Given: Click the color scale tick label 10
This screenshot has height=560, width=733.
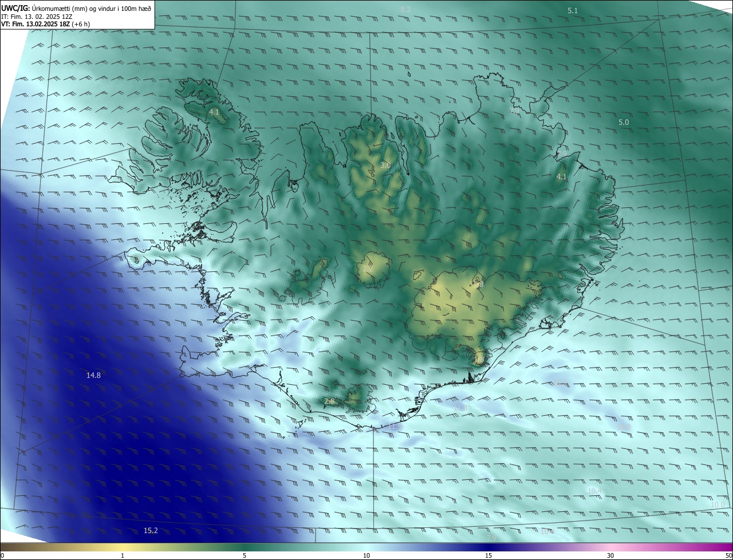Looking at the screenshot, I should [x=366, y=555].
